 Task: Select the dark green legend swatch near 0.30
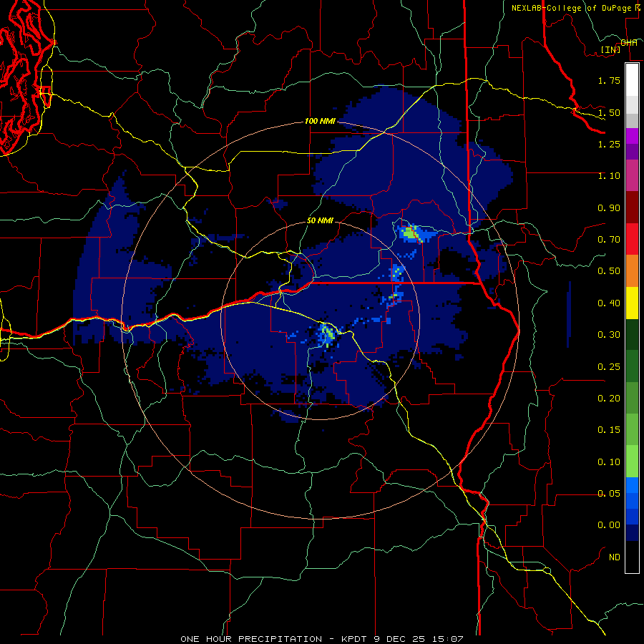point(632,334)
